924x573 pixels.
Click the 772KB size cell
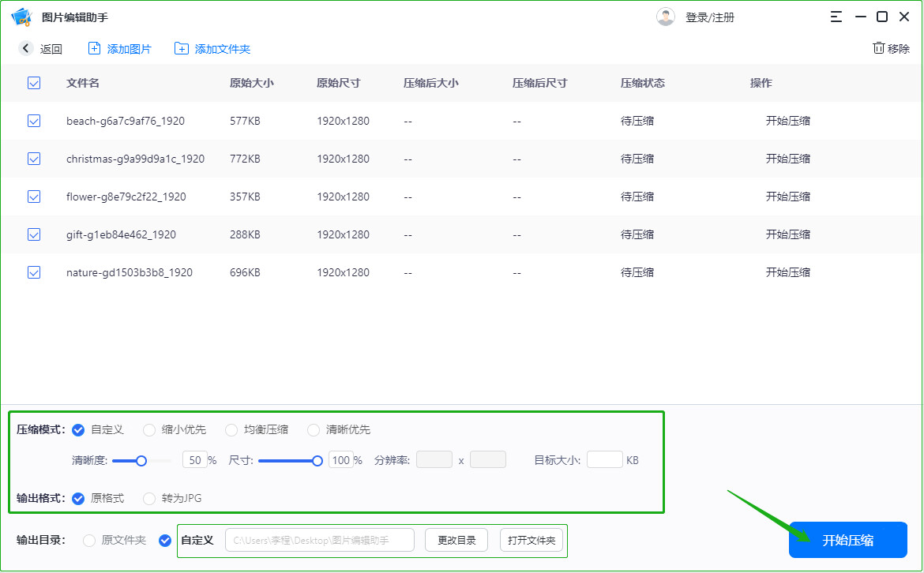[x=245, y=159]
